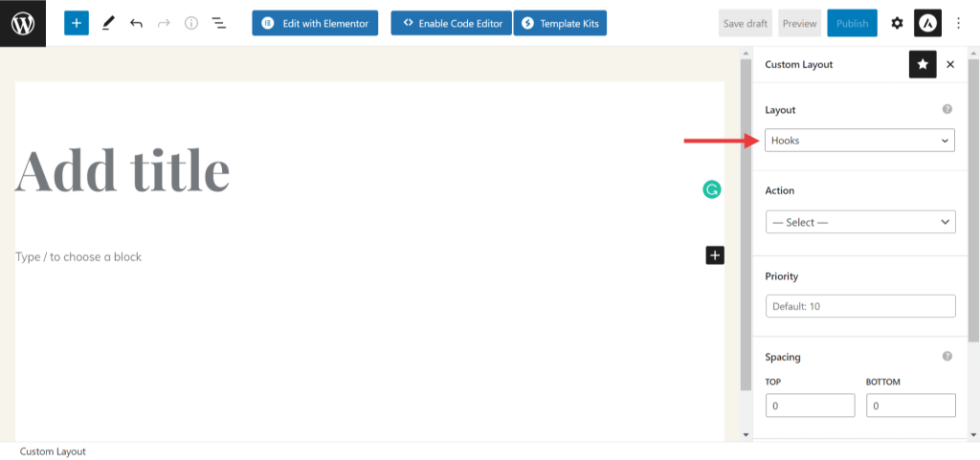This screenshot has height=460, width=980.
Task: Click the black add block button in editor
Action: click(x=715, y=255)
